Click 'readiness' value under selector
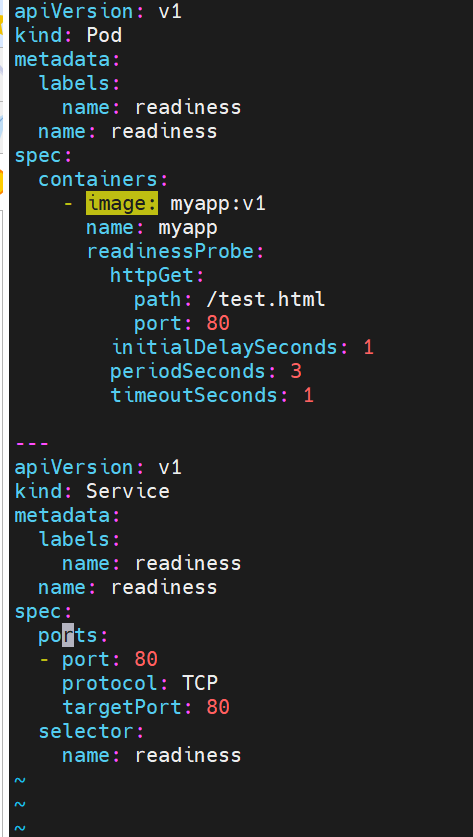 (x=188, y=755)
